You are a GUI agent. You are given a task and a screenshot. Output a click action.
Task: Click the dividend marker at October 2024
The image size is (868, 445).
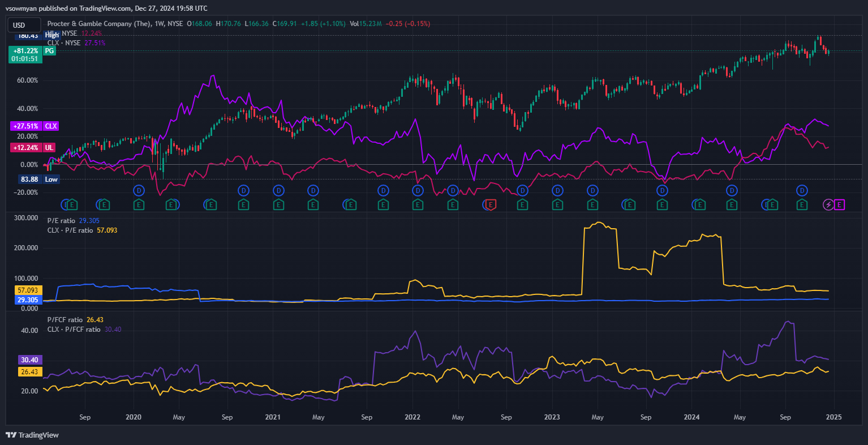click(802, 190)
